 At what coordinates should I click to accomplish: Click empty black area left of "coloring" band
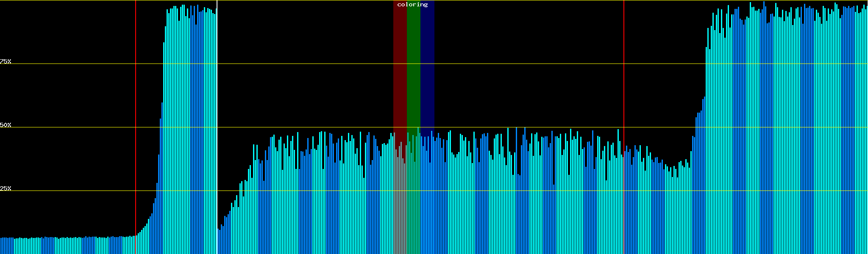305,63
